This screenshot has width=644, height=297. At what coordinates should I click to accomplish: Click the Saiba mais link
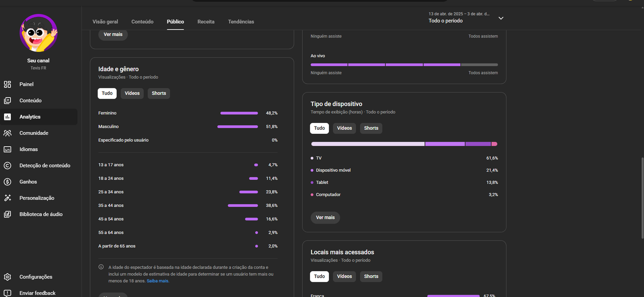tap(157, 281)
